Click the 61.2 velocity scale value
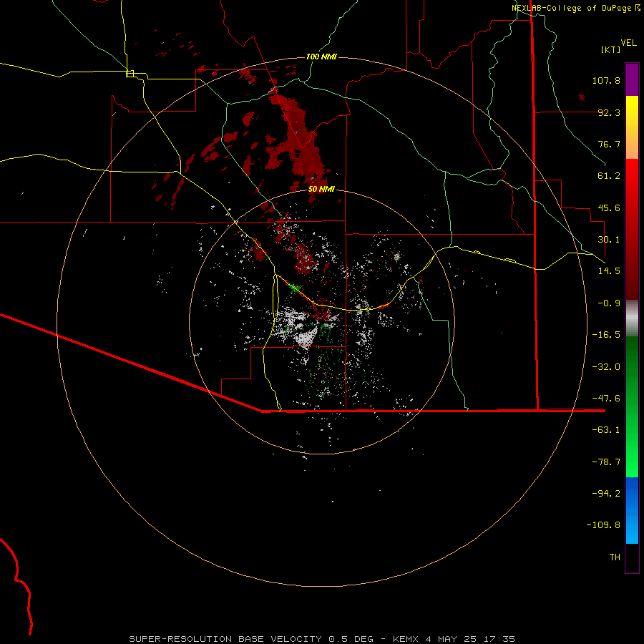The image size is (644, 644). (x=609, y=176)
